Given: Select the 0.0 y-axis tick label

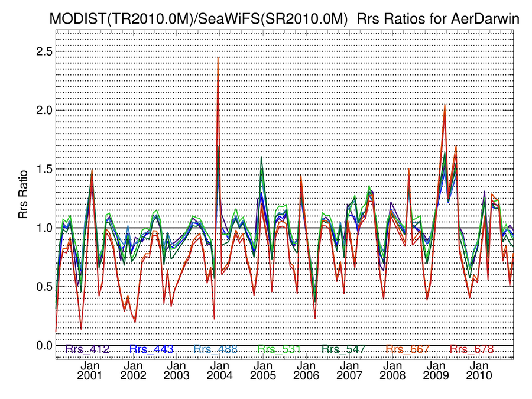Looking at the screenshot, I should pyautogui.click(x=44, y=345).
